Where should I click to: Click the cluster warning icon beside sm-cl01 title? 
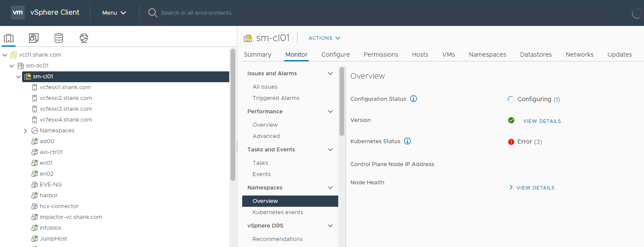[248, 38]
